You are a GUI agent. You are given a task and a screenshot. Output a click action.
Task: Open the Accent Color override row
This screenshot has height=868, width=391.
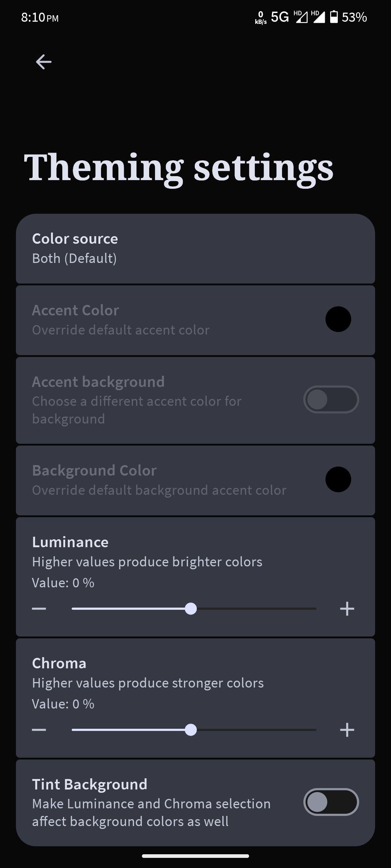tap(195, 320)
